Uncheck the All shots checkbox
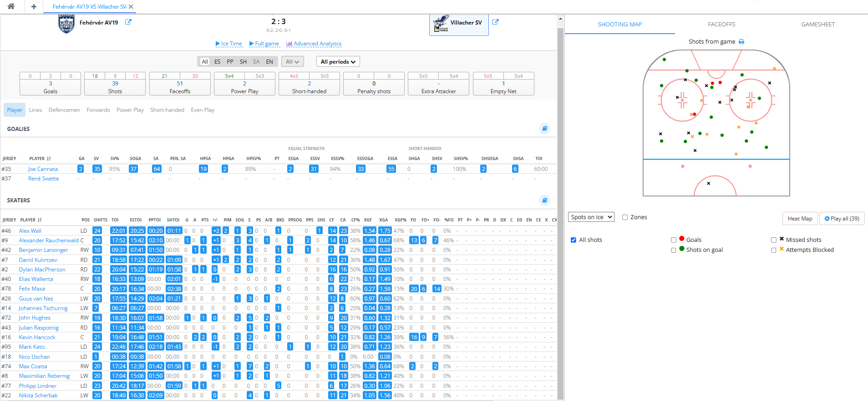The height and width of the screenshot is (401, 868). [574, 240]
